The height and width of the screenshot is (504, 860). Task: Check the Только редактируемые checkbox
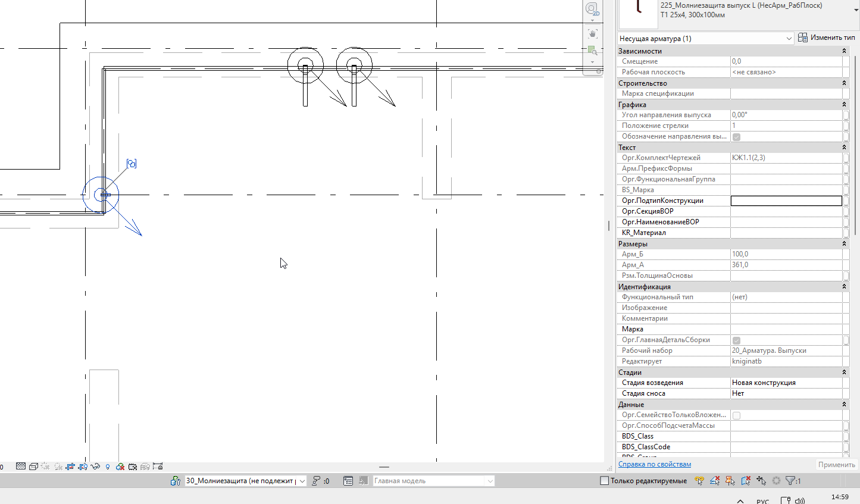[605, 481]
